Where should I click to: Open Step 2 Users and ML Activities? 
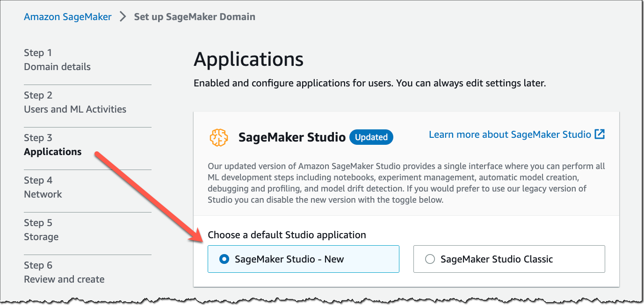click(75, 102)
